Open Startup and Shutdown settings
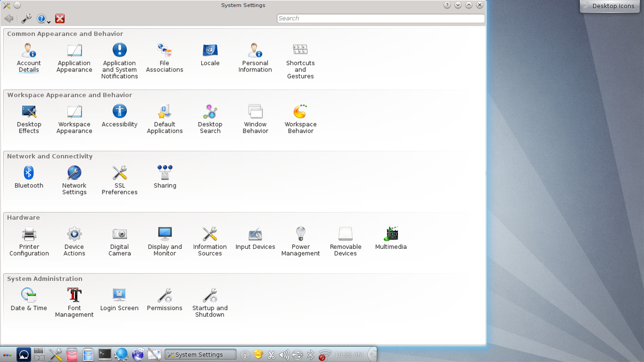Viewport: 644px width, 362px height. pyautogui.click(x=210, y=303)
